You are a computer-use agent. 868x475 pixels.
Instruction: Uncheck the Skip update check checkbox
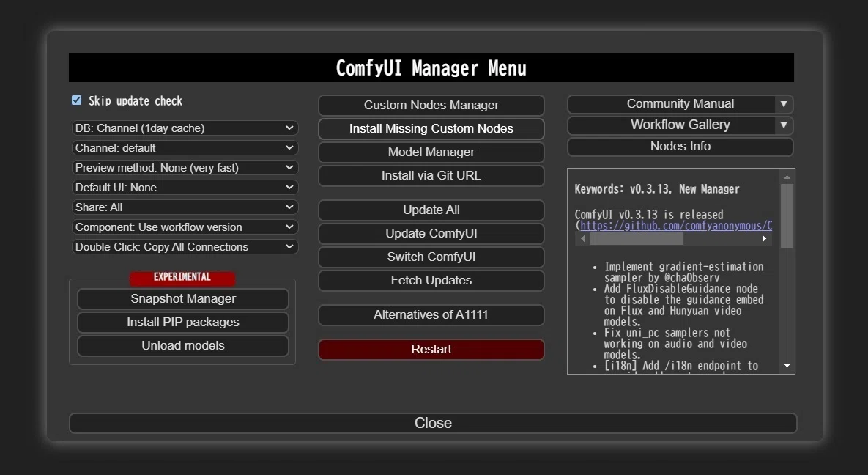[76, 100]
